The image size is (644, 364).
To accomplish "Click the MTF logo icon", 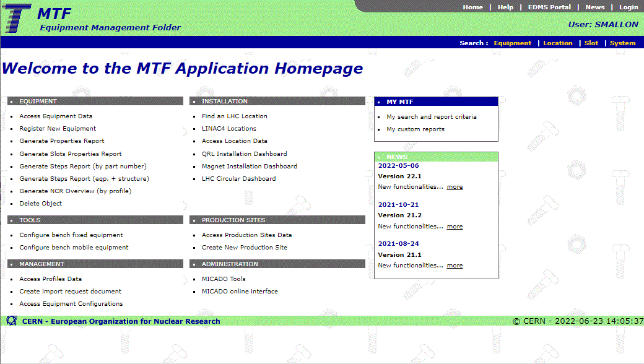I will point(17,18).
